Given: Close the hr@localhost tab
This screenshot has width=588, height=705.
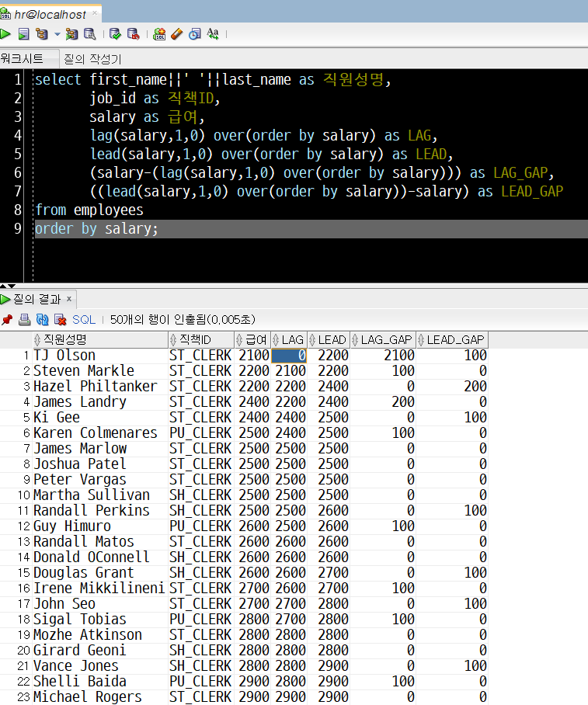Looking at the screenshot, I should pyautogui.click(x=95, y=13).
